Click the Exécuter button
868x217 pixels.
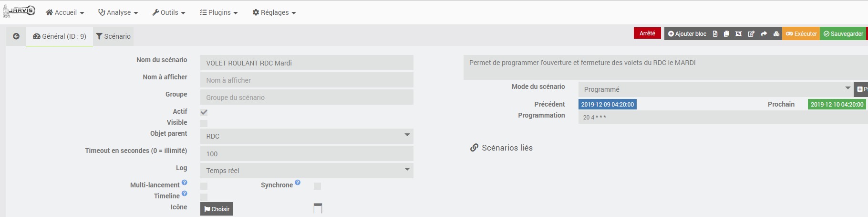(x=801, y=34)
